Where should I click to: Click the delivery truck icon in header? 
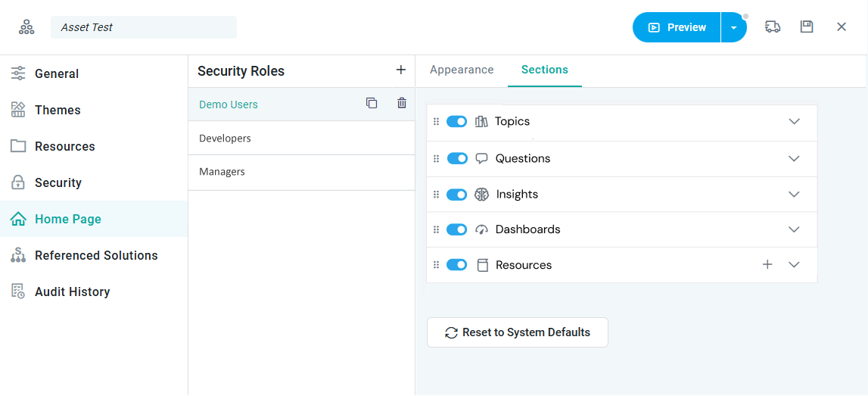click(773, 27)
